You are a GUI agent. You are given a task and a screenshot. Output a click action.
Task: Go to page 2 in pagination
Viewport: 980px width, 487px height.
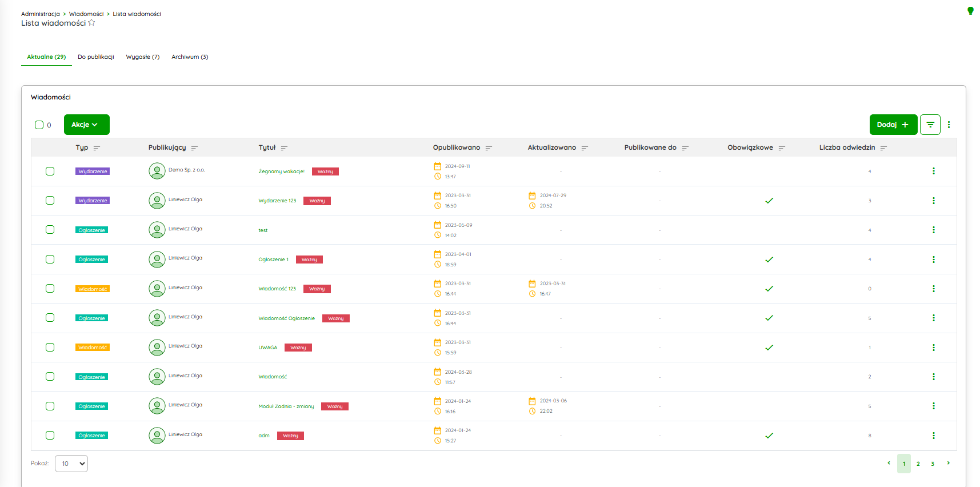coord(918,464)
